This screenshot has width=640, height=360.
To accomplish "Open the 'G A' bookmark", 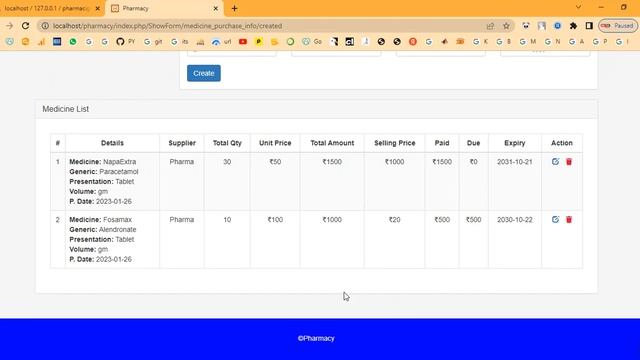I will [576, 42].
